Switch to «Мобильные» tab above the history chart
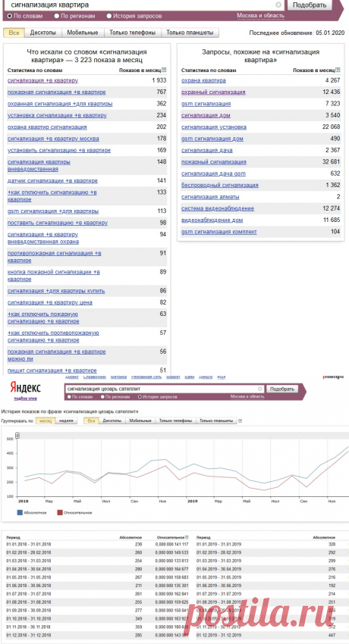This screenshot has height=644, width=349. 140,420
